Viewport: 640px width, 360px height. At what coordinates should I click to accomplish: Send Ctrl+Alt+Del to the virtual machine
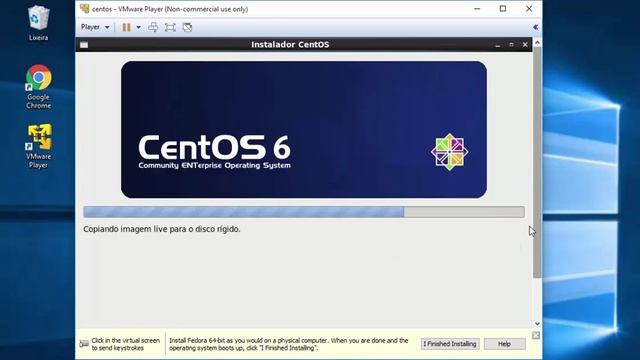point(153,27)
